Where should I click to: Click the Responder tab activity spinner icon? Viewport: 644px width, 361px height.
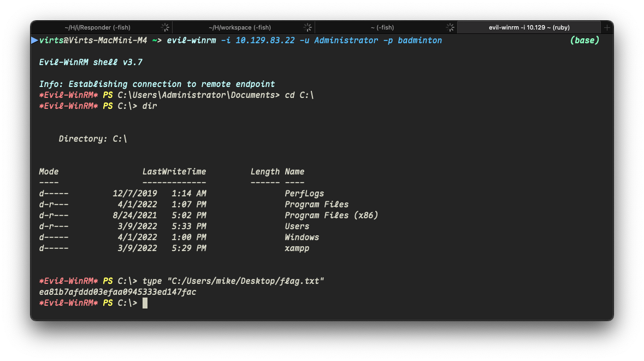(165, 27)
